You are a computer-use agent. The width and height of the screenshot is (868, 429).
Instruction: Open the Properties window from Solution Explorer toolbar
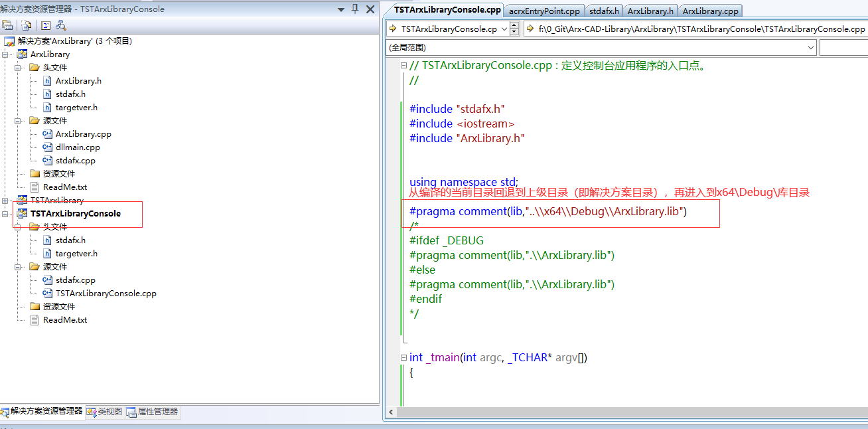click(x=7, y=25)
